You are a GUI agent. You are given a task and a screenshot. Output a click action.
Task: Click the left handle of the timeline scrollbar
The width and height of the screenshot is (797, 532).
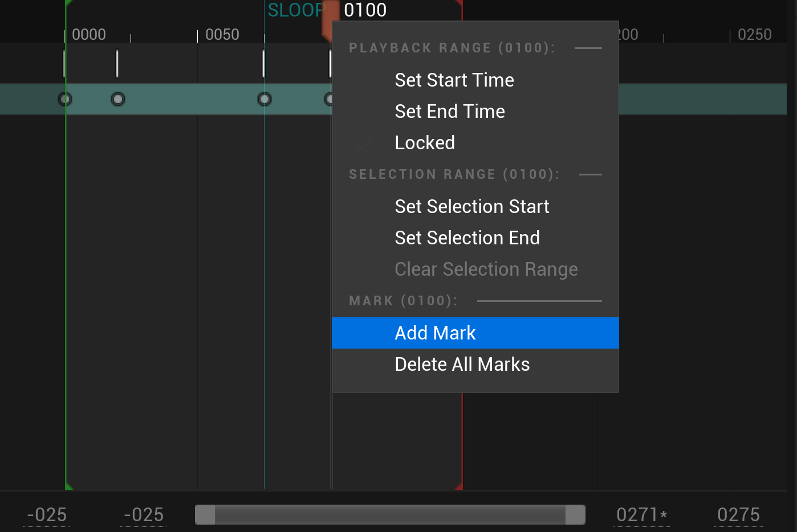(205, 514)
